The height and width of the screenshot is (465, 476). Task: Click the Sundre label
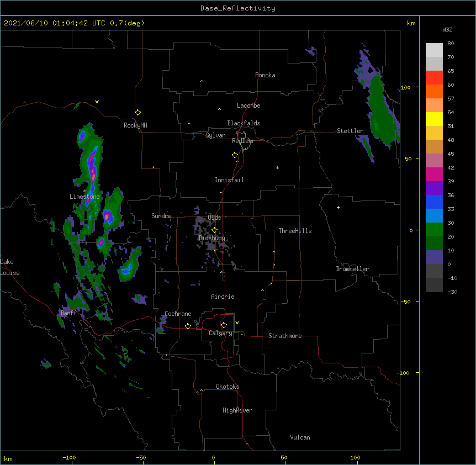tap(161, 216)
